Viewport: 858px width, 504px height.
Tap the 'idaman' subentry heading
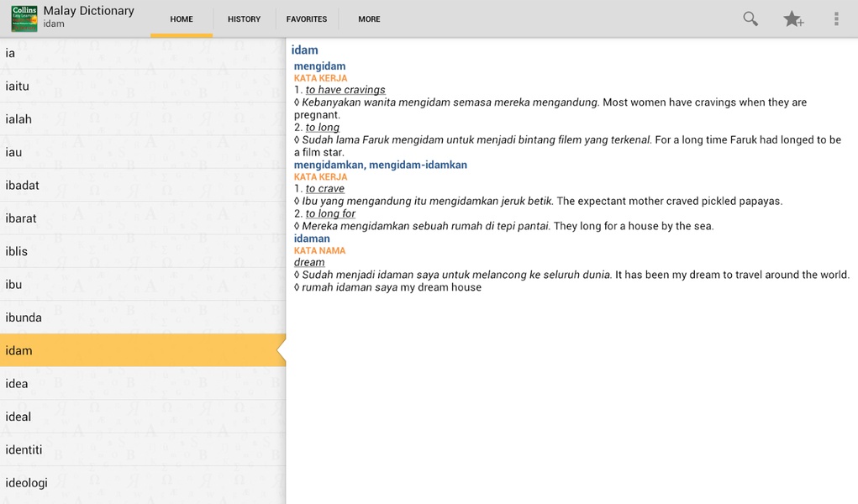click(312, 239)
